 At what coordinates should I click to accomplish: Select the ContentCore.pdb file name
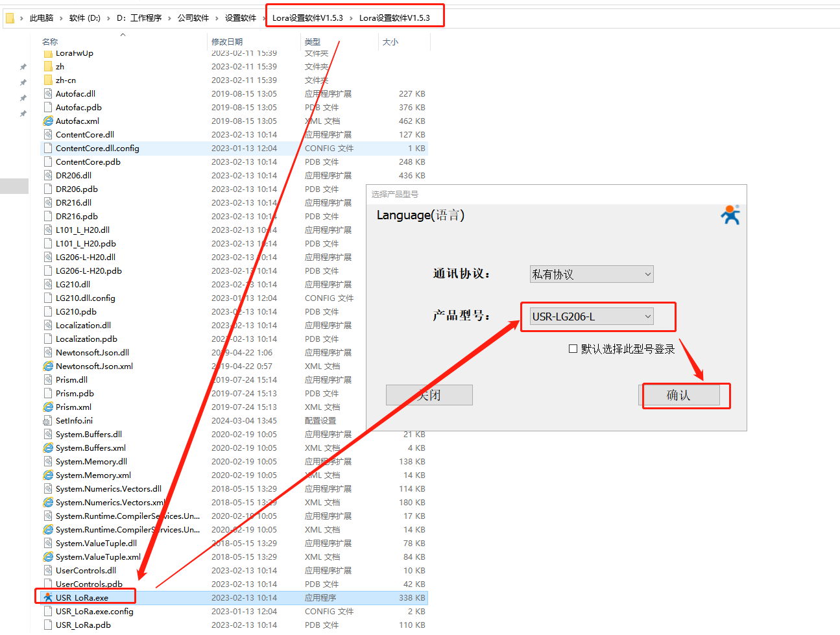click(88, 162)
